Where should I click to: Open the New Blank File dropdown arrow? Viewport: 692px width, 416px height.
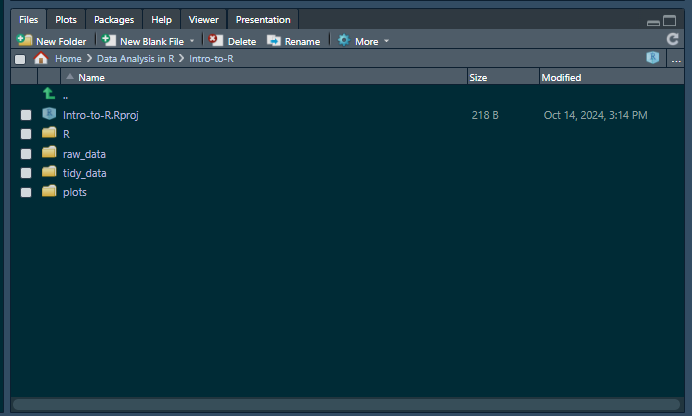(x=191, y=41)
